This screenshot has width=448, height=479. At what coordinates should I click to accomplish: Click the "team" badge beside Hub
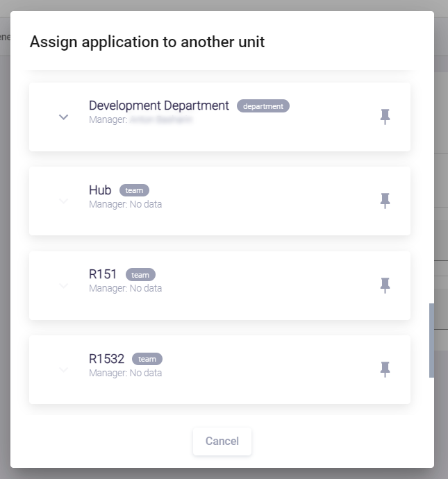pyautogui.click(x=134, y=190)
